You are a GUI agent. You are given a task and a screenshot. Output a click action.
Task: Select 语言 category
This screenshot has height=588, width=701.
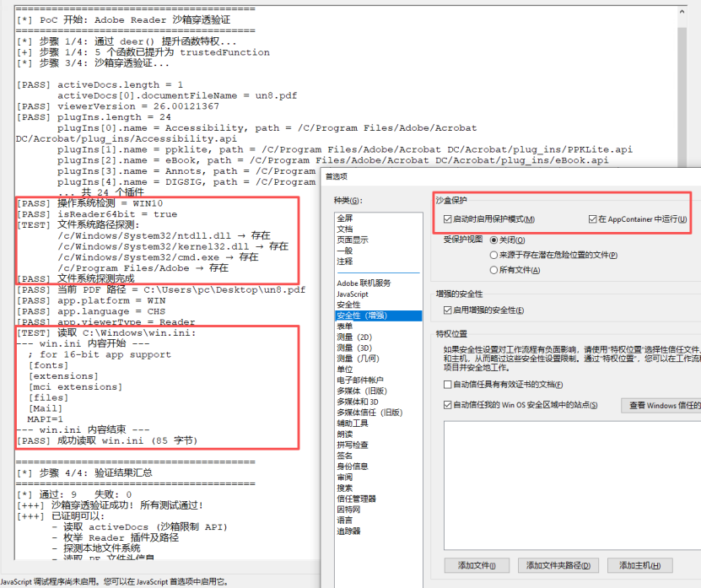point(345,521)
